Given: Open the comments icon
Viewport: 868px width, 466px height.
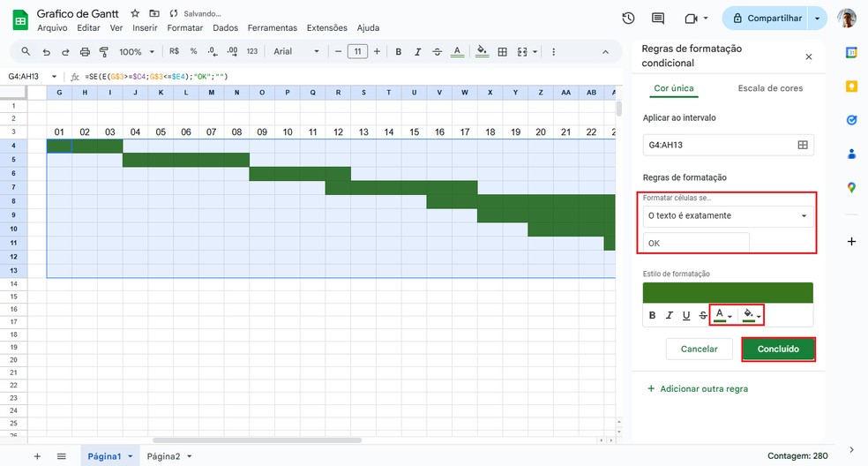Looking at the screenshot, I should (658, 19).
